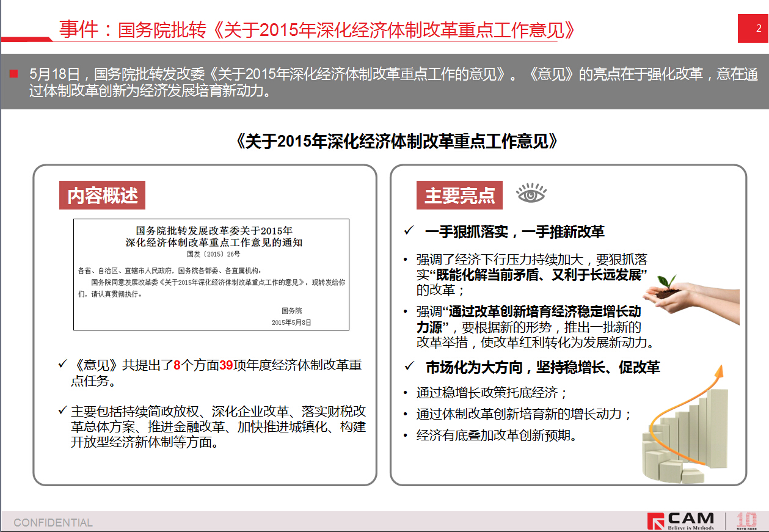Click the checkmark before 一手狠抓落实
Screen dimensions: 769x532
point(409,231)
